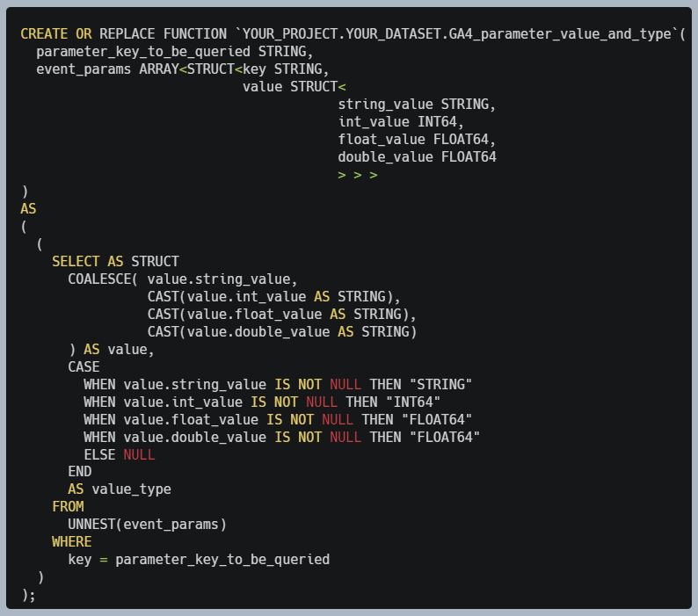Viewport: 698px width, 616px height.
Task: Click the "INT64" string literal
Action: (413, 402)
